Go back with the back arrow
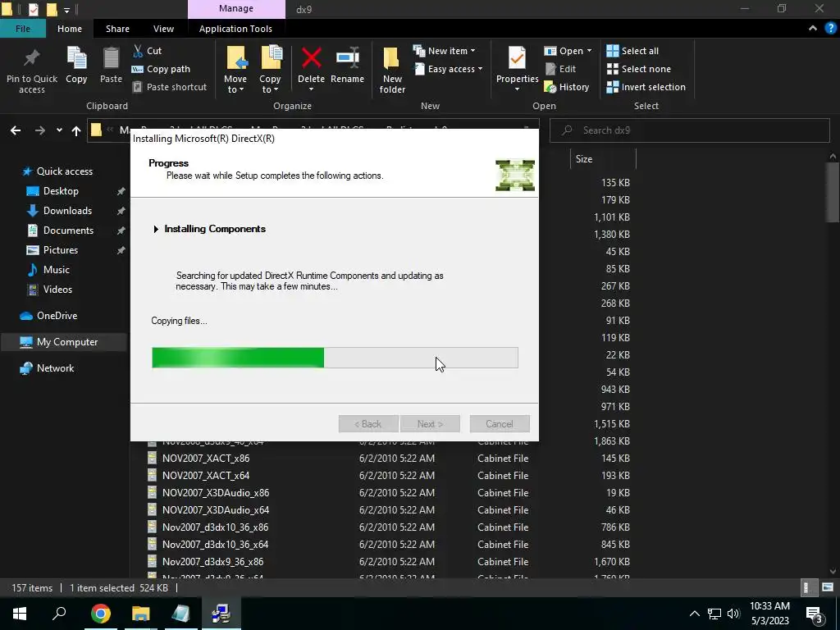 click(x=16, y=130)
